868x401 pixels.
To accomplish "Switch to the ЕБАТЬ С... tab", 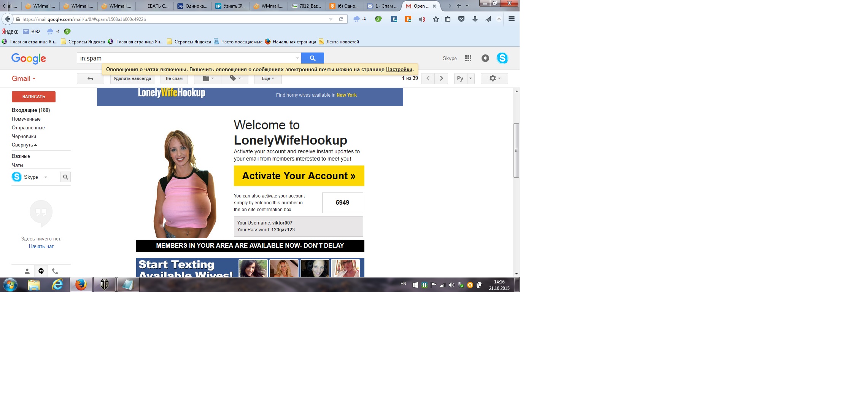I will pyautogui.click(x=155, y=6).
